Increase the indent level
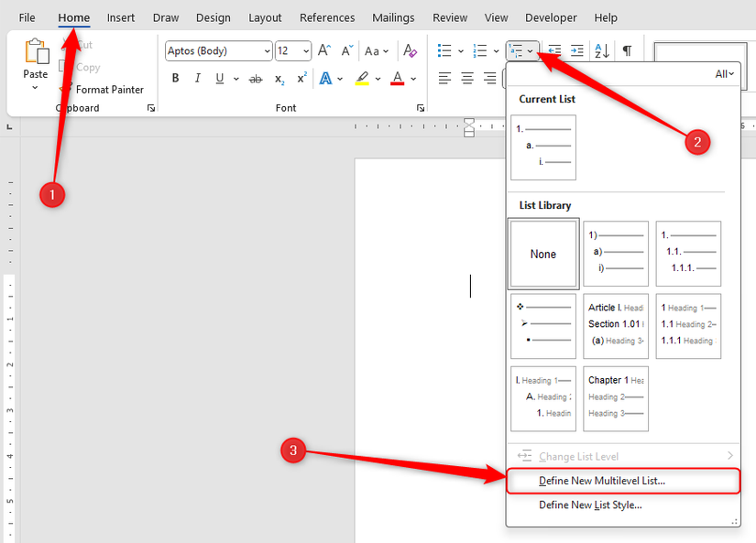The width and height of the screenshot is (756, 543). pyautogui.click(x=575, y=50)
